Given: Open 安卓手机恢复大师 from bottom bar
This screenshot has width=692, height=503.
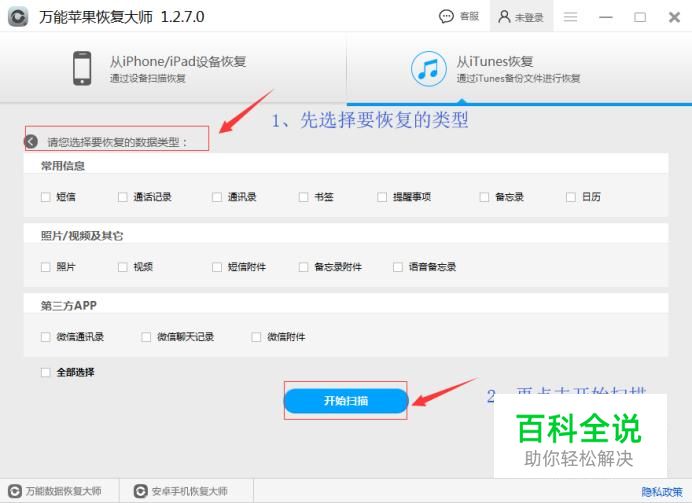Looking at the screenshot, I should pos(181,491).
